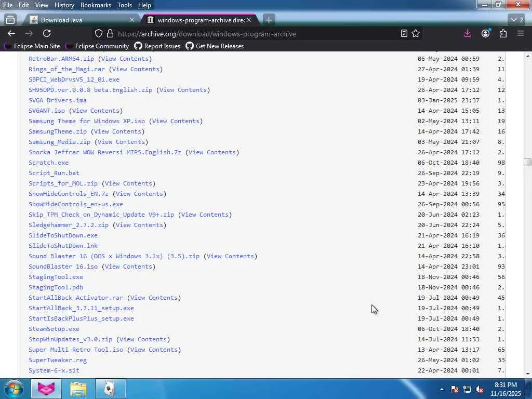Download SuperTweaker.reg
The width and height of the screenshot is (532, 399).
click(58, 360)
